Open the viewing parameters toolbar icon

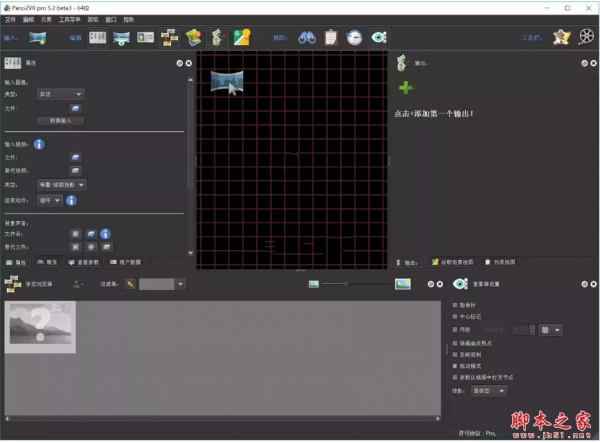click(121, 37)
